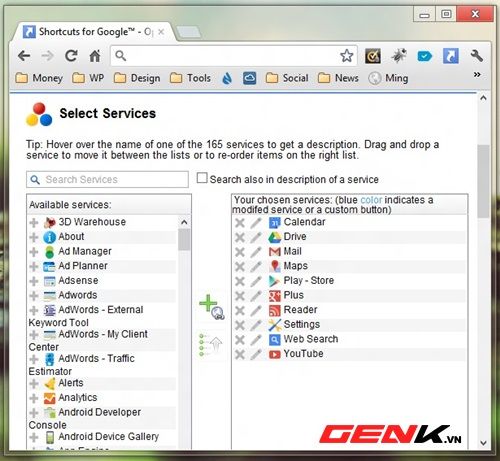Edit the Settings service with pencil icon
This screenshot has width=500, height=461.
[256, 325]
